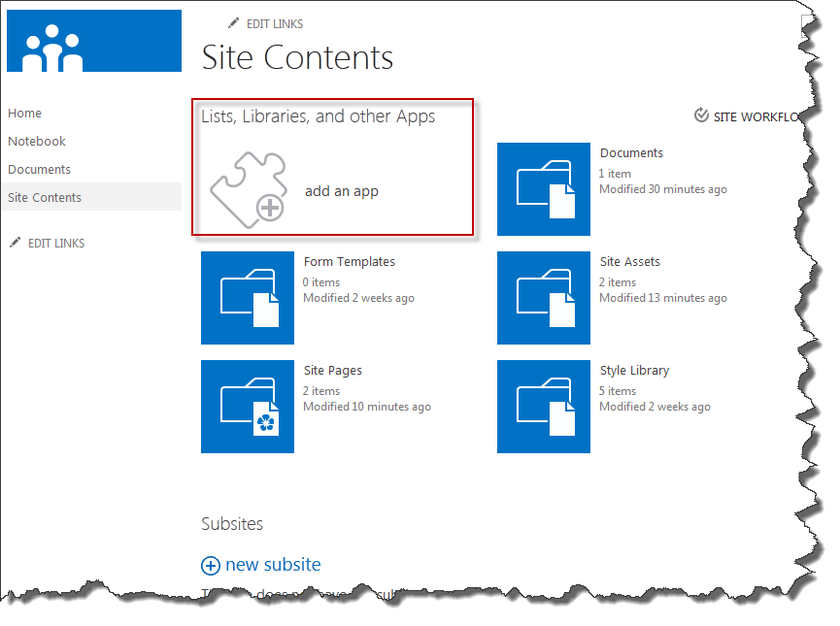
Task: Click the pencil icon beside sidebar EDIT LINKS
Action: point(15,243)
